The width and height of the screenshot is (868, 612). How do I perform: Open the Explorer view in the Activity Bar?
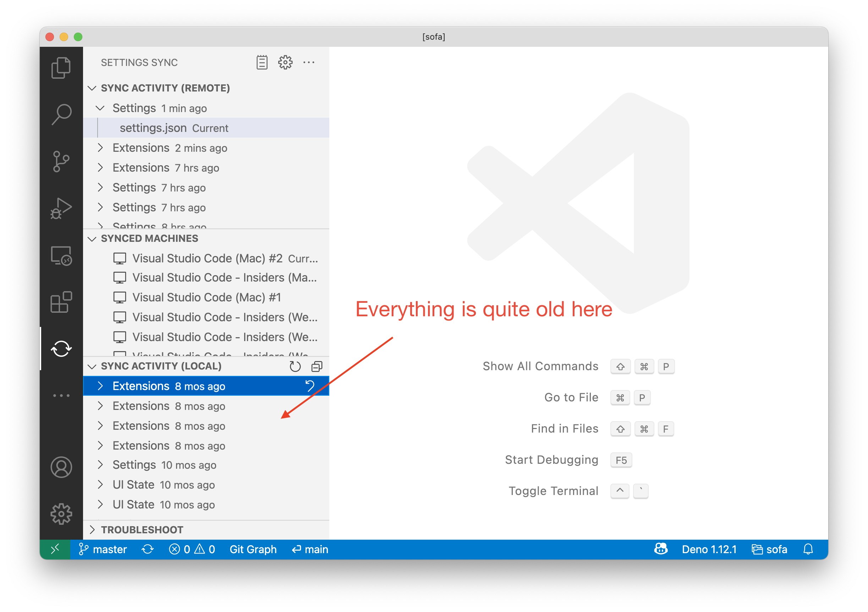coord(61,68)
